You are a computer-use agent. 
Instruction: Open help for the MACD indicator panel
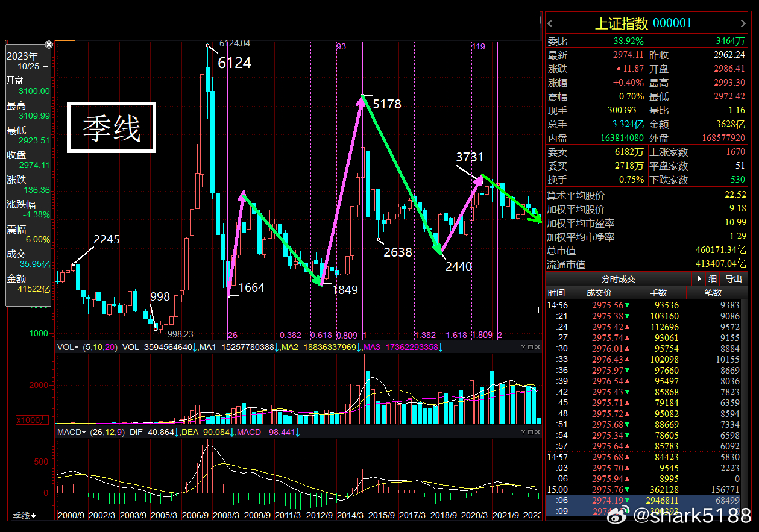click(523, 433)
